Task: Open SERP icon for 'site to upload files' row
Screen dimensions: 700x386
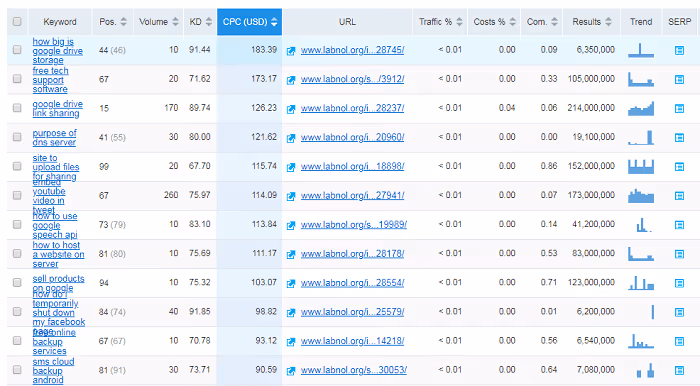Action: point(679,166)
